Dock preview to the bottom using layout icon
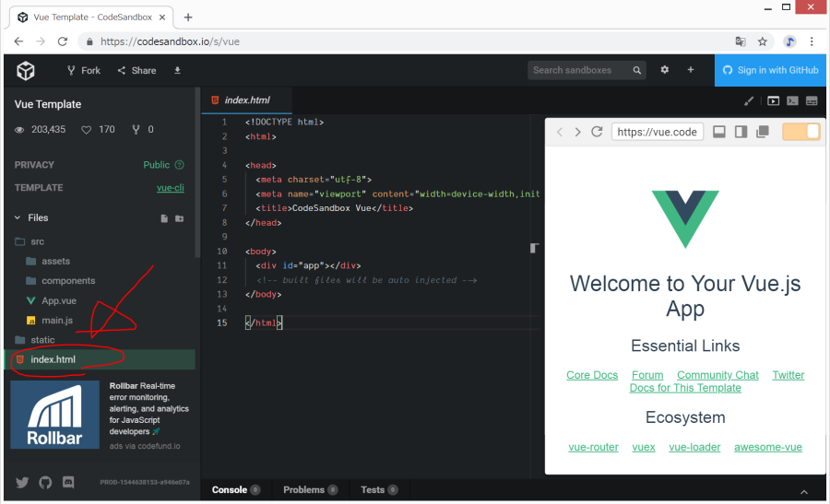830x504 pixels. point(719,132)
